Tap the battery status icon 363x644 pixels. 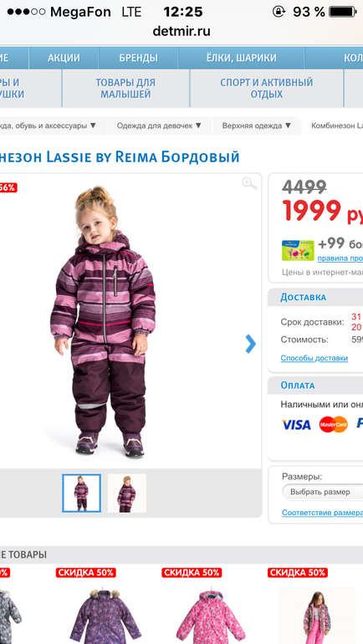[x=343, y=12]
